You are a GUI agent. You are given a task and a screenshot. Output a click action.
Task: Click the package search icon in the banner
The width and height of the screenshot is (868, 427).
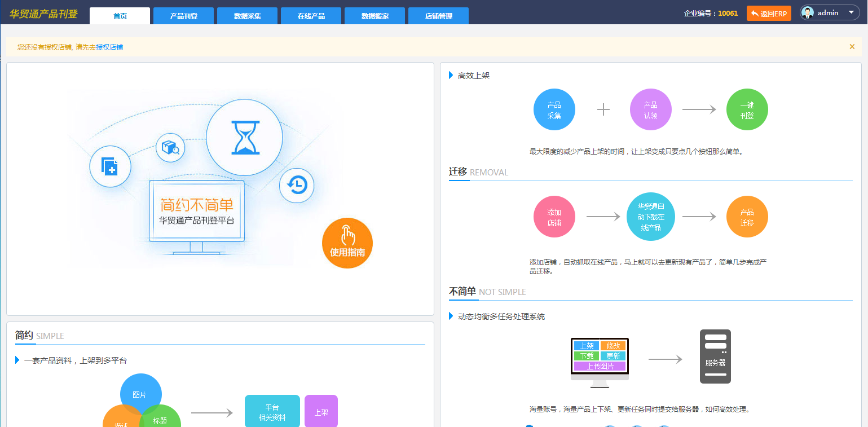pos(170,148)
